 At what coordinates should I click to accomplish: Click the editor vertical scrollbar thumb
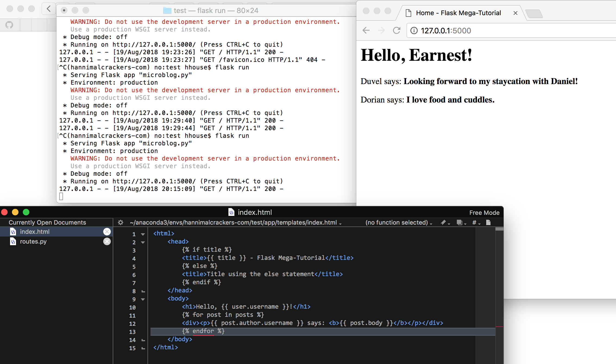[499, 229]
